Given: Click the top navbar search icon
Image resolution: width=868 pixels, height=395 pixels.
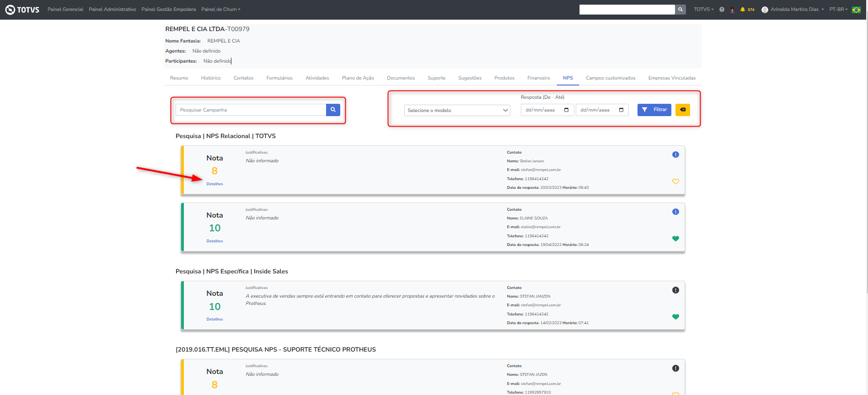Looking at the screenshot, I should (x=680, y=10).
